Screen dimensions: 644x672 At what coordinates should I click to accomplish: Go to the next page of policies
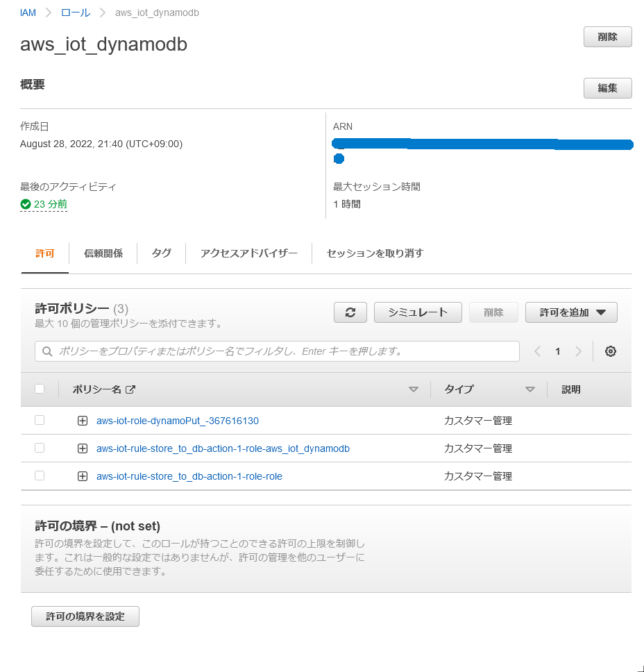pos(579,351)
